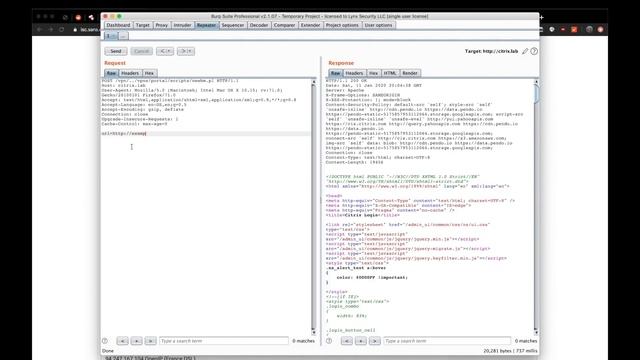This screenshot has width=640, height=360.
Task: Open Repeater help question mark icon
Action: tap(534, 51)
